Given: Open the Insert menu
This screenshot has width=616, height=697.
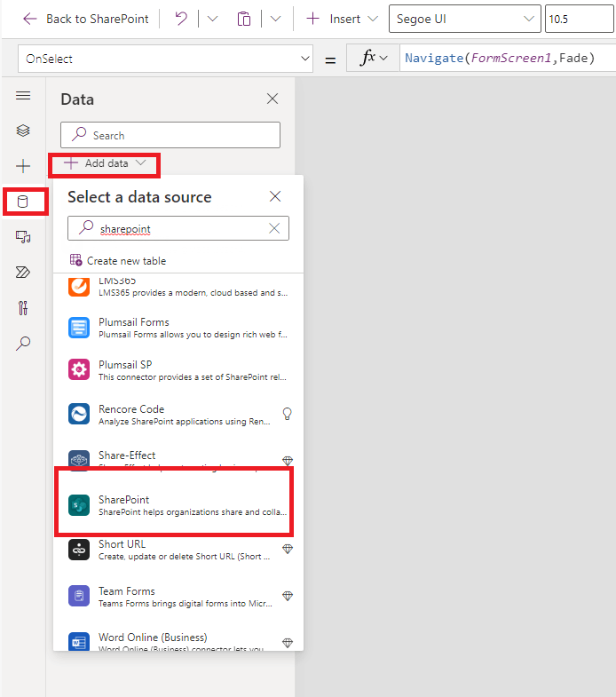Looking at the screenshot, I should (342, 19).
